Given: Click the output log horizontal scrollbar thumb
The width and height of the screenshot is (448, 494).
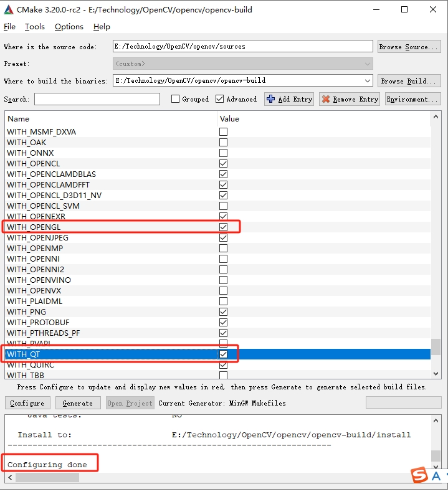Looking at the screenshot, I should coord(47,478).
